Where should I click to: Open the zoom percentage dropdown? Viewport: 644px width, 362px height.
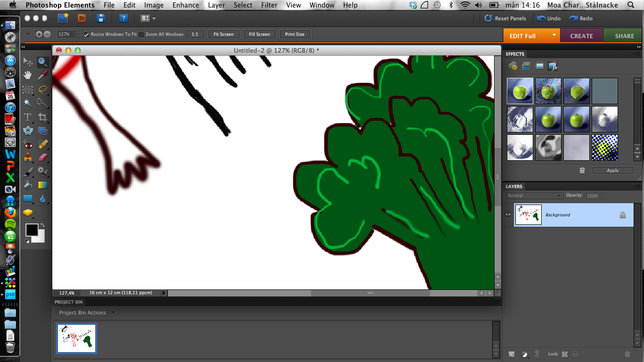point(77,34)
